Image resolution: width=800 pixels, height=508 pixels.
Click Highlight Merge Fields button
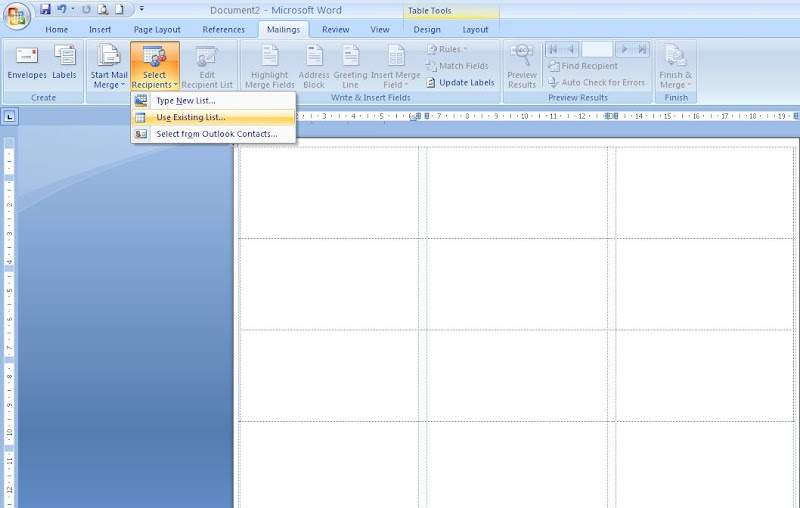(269, 66)
